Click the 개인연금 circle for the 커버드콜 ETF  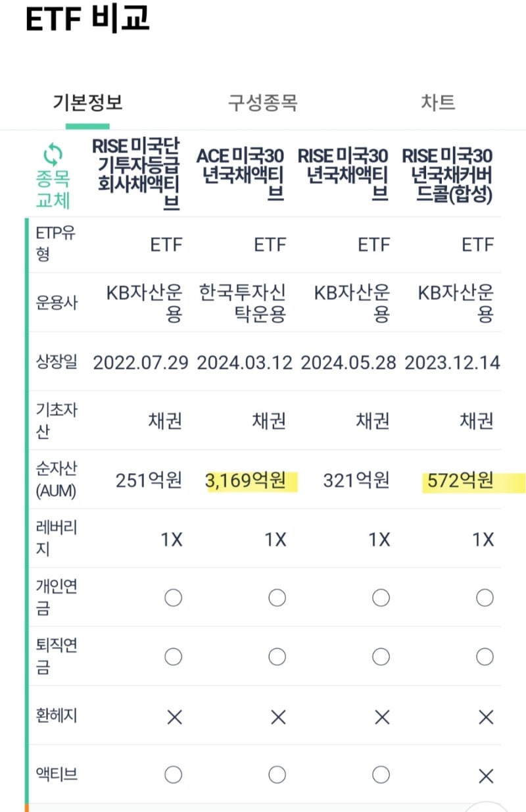tap(485, 597)
